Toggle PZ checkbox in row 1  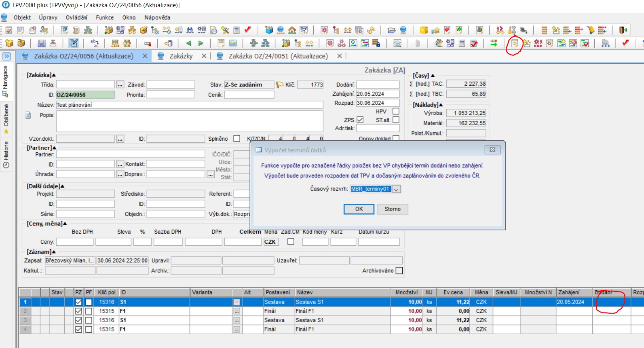click(78, 302)
